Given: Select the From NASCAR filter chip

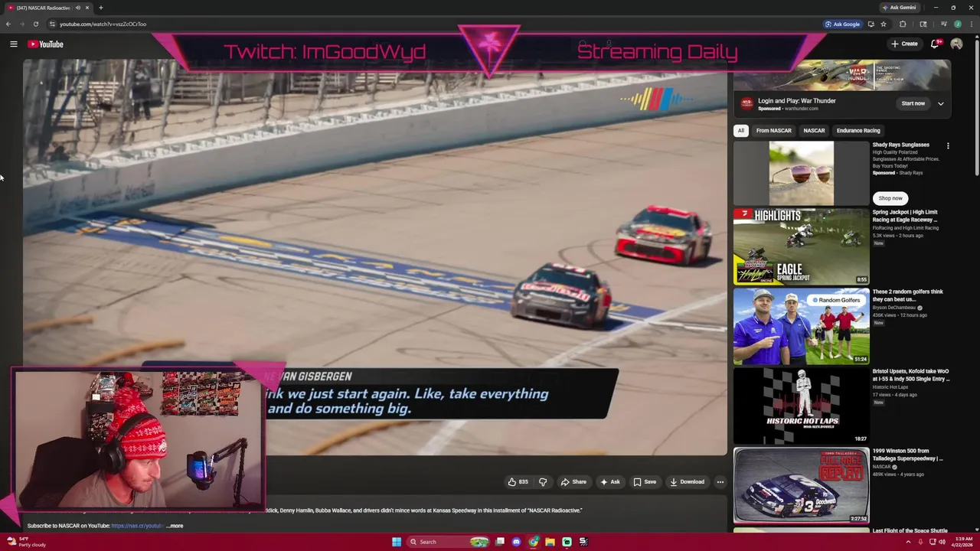Looking at the screenshot, I should pyautogui.click(x=773, y=131).
